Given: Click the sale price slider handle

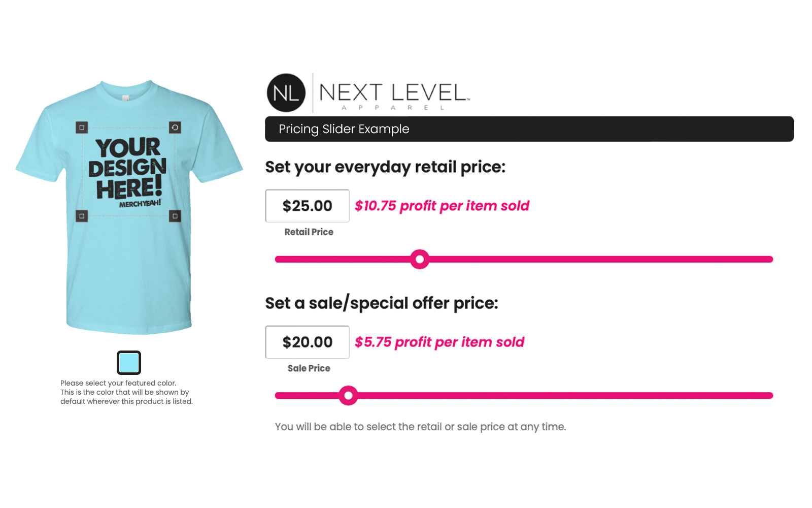Looking at the screenshot, I should pyautogui.click(x=348, y=395).
